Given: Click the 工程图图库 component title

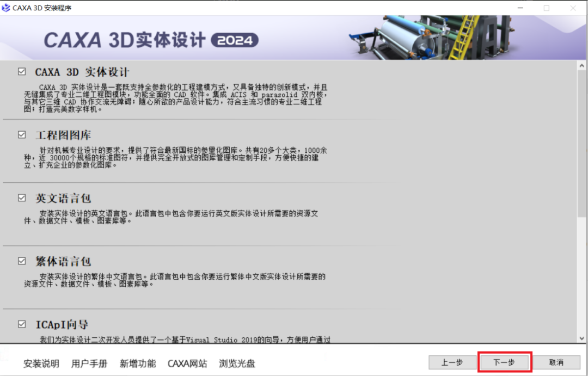Looking at the screenshot, I should [x=63, y=135].
